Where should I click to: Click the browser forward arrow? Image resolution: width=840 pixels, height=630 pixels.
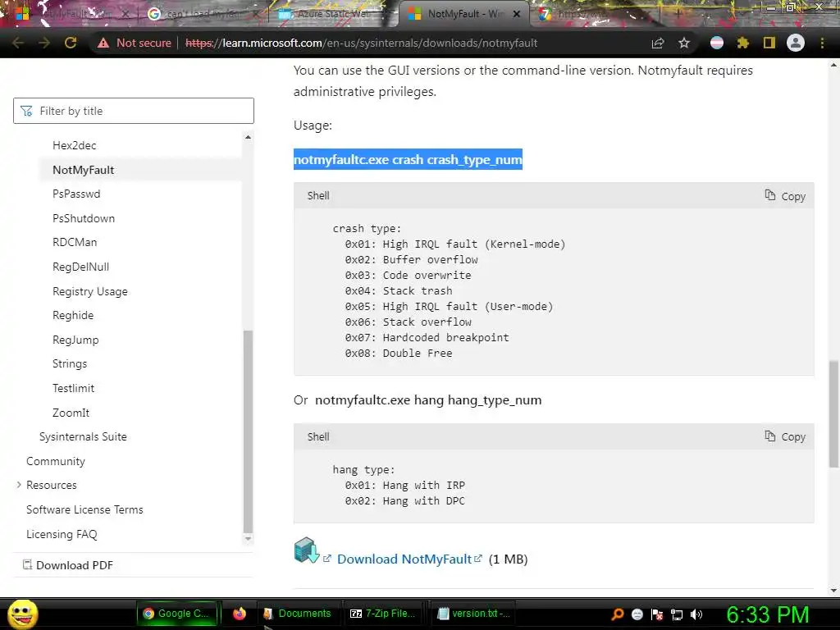click(44, 43)
